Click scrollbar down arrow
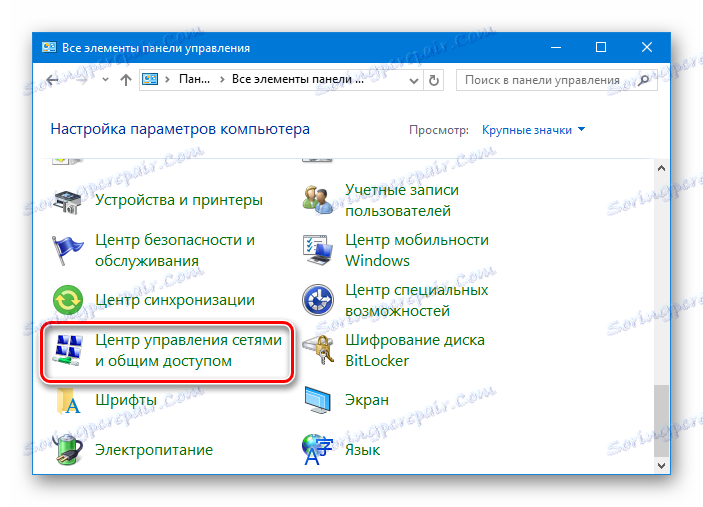The height and width of the screenshot is (507, 703). [661, 466]
